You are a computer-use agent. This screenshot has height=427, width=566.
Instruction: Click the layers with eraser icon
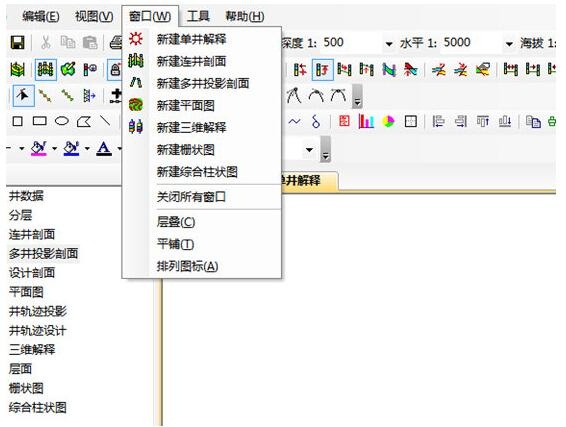483,69
